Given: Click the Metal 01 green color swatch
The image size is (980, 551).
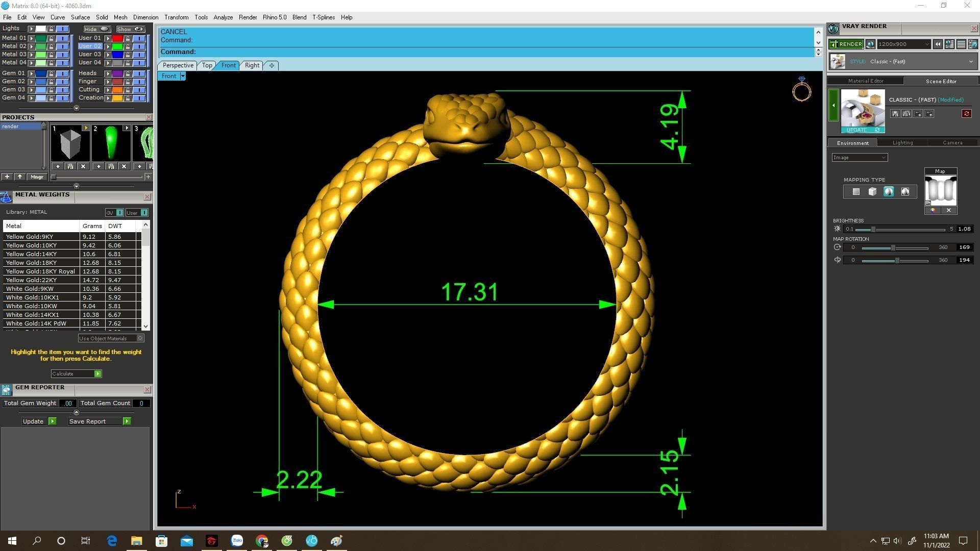Looking at the screenshot, I should [x=40, y=38].
